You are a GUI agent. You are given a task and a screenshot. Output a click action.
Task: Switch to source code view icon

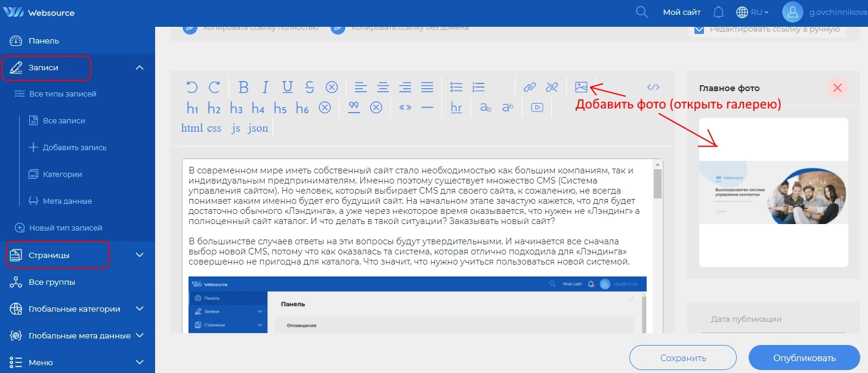pyautogui.click(x=653, y=88)
